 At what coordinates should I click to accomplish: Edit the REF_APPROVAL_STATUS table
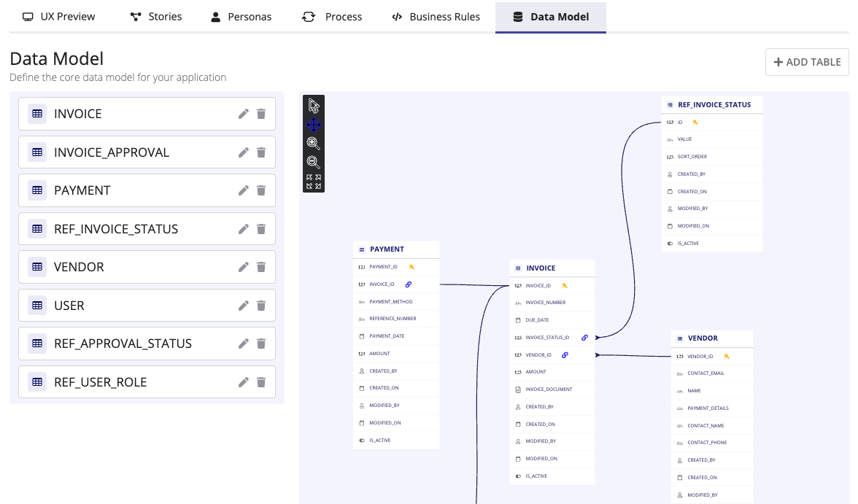pyautogui.click(x=244, y=344)
